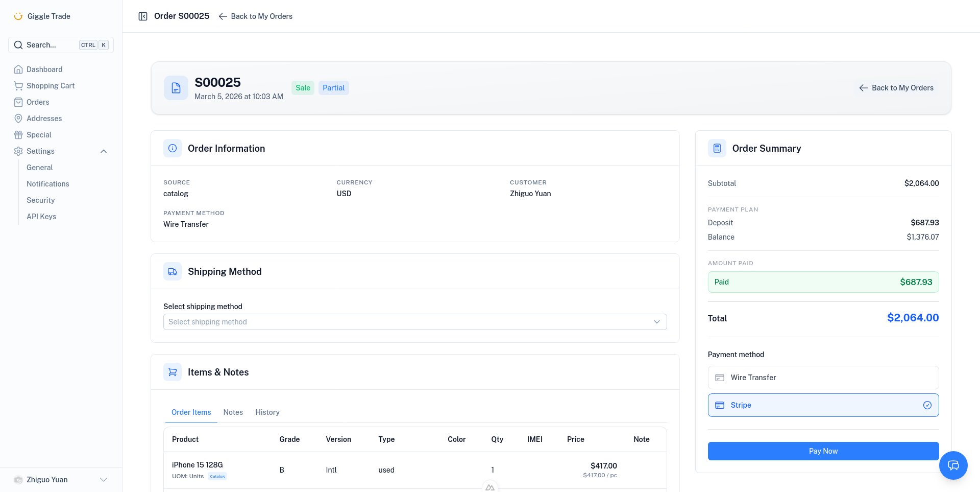Viewport: 980px width, 492px height.
Task: Select the Dashboard home icon
Action: pos(18,69)
